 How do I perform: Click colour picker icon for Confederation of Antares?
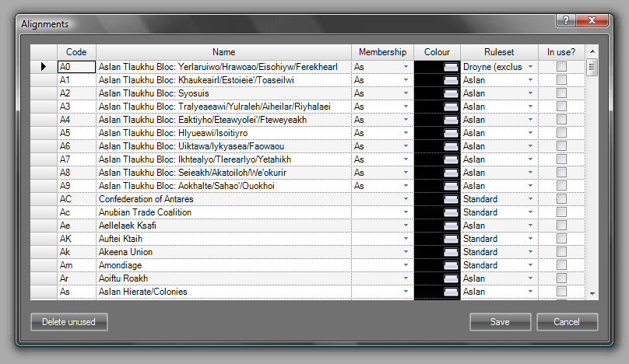click(451, 199)
